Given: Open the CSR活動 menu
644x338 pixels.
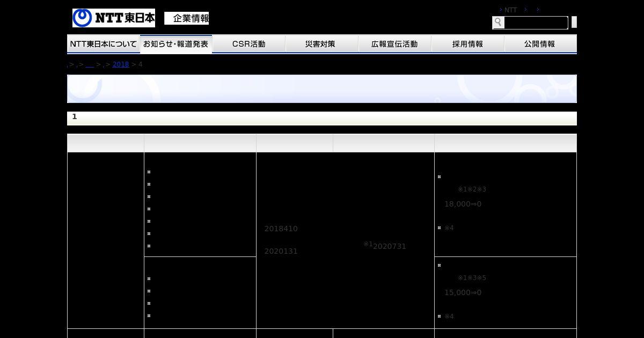Looking at the screenshot, I should point(249,44).
